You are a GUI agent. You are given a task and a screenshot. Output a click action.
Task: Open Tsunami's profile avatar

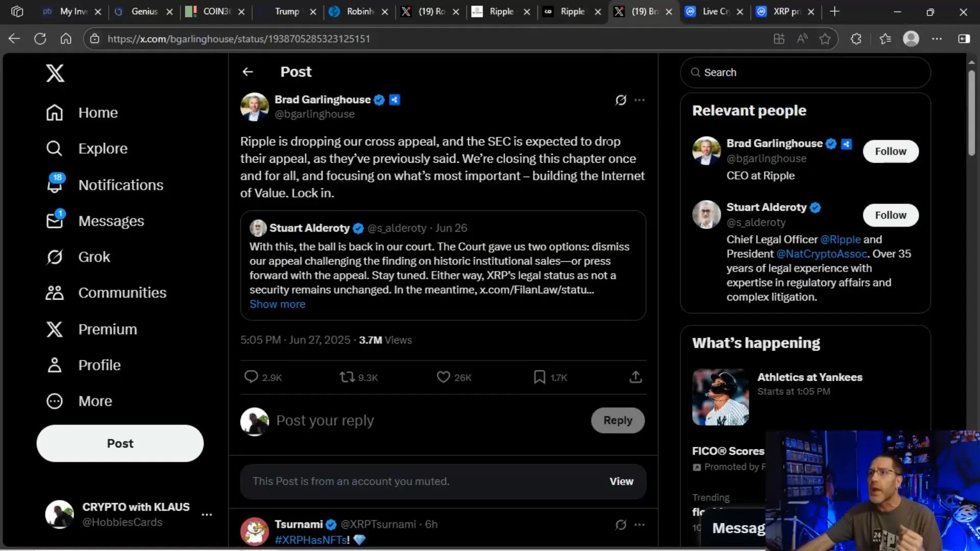pos(254,532)
